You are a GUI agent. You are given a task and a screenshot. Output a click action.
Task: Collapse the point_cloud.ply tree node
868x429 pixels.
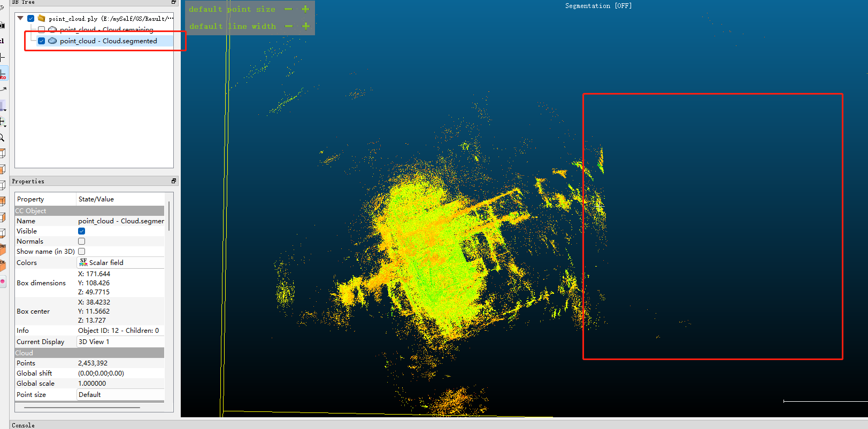[20, 18]
